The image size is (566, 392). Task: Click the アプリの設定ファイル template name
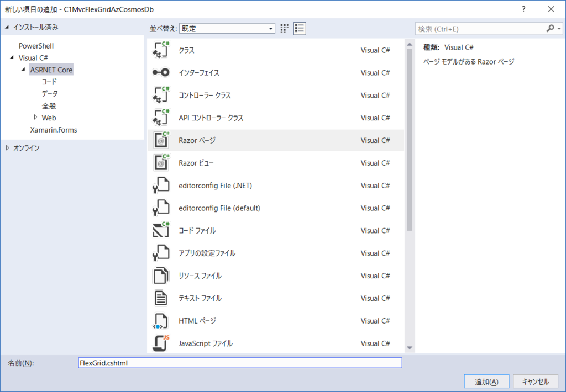point(207,253)
